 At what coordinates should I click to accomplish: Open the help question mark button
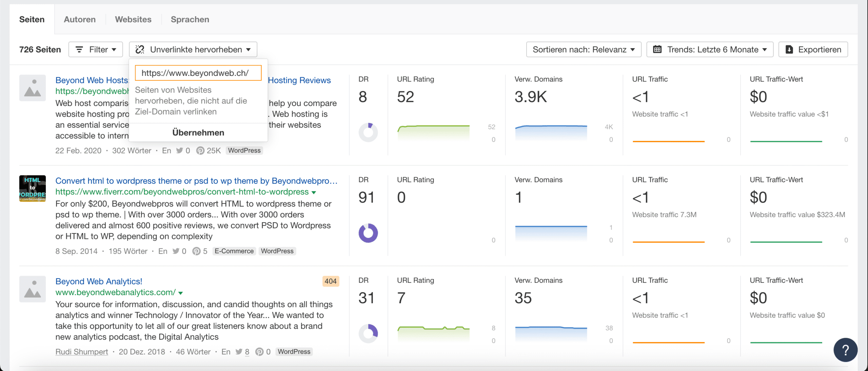tap(845, 350)
